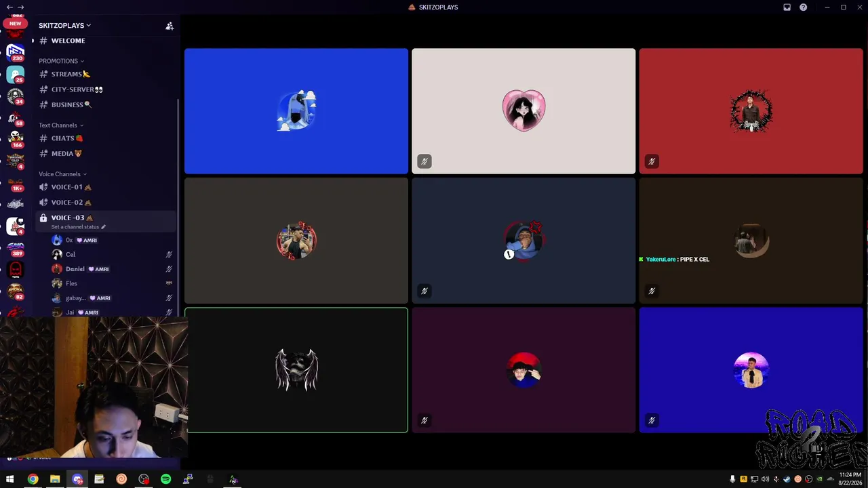Open the WELCOME channel
Image resolution: width=868 pixels, height=488 pixels.
[106, 41]
